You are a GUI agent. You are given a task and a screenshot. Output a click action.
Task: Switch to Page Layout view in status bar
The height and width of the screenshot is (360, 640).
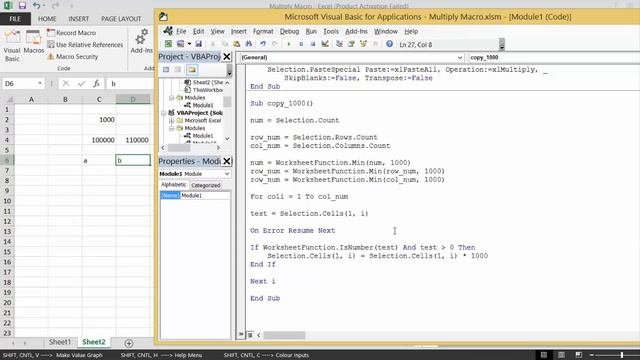(x=561, y=355)
